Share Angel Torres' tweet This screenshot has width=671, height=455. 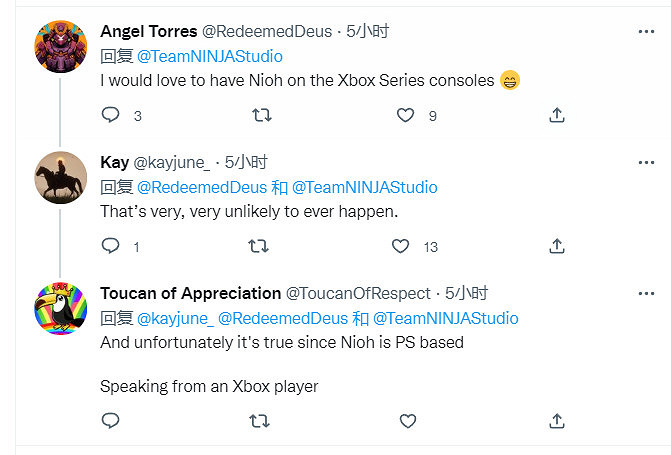[x=556, y=115]
